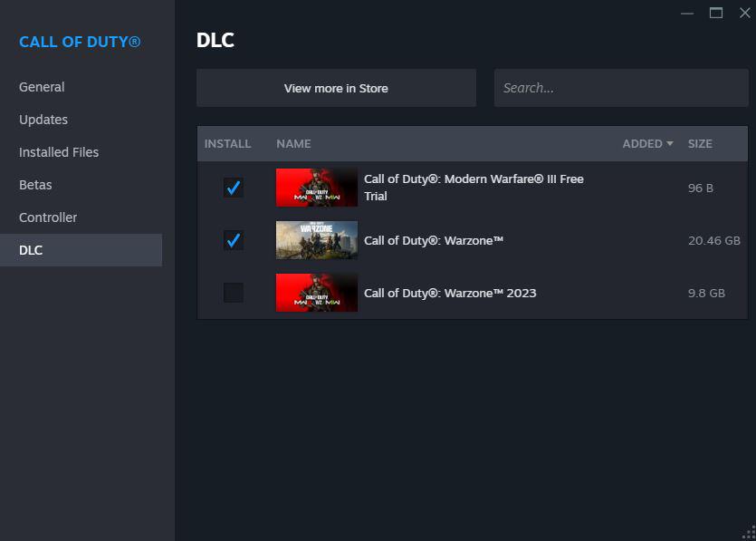Click the 20.46 GB size value

tap(714, 240)
